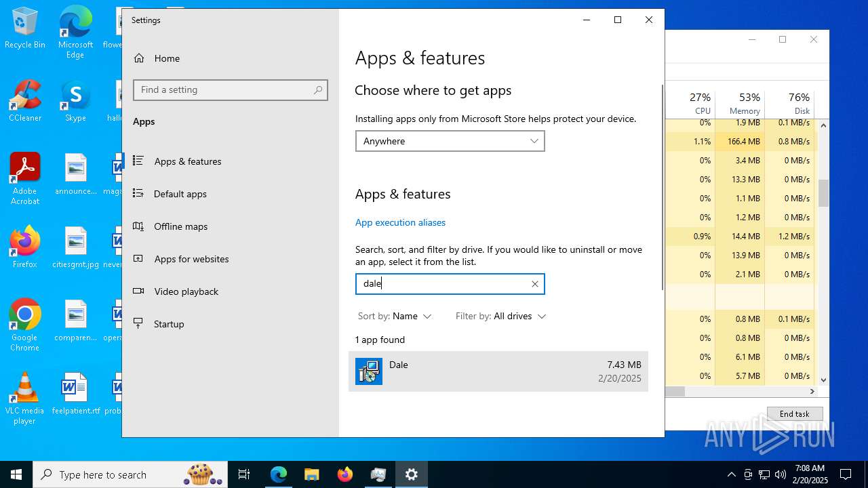Click the search magnifier in Find a setting
The height and width of the screenshot is (488, 868).
click(318, 90)
